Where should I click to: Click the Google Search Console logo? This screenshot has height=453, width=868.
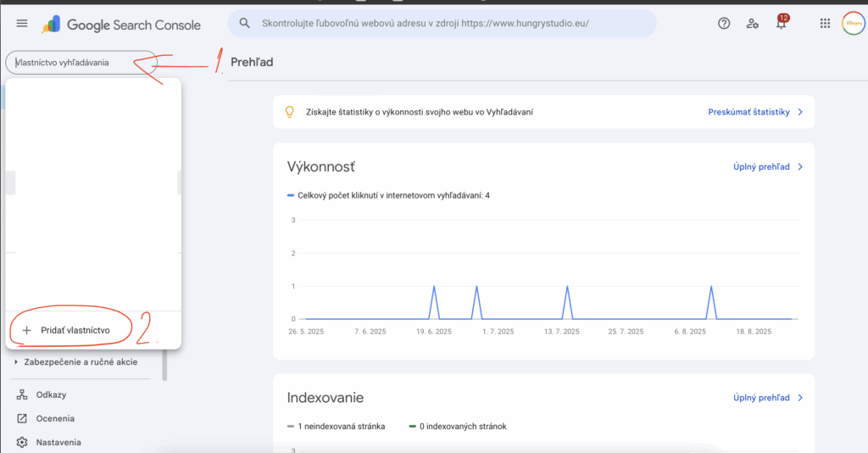(120, 25)
